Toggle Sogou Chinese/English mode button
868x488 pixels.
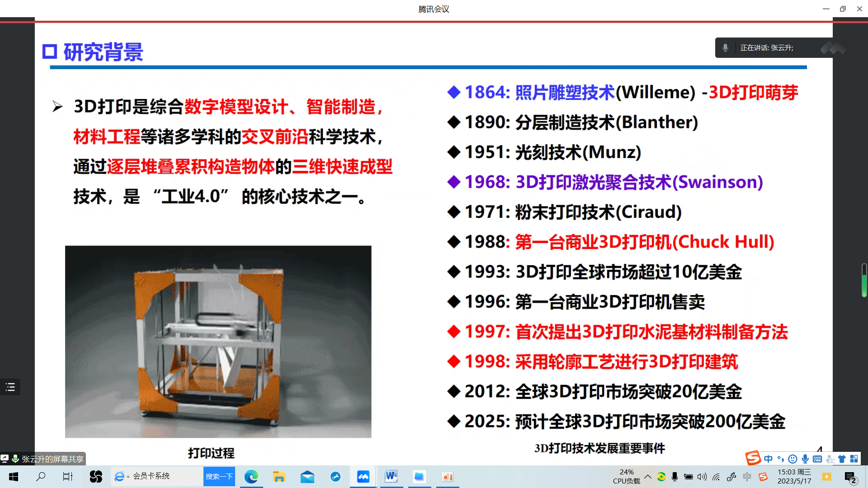[x=769, y=459]
